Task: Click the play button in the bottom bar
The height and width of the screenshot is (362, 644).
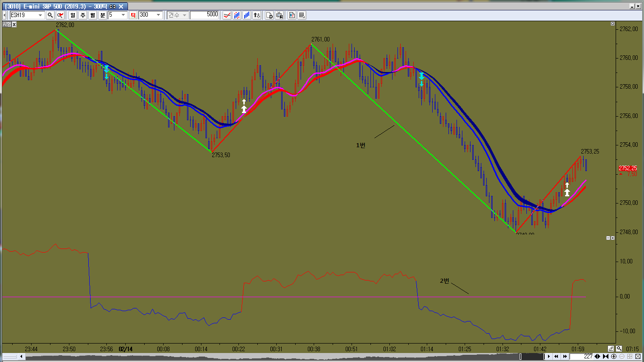Action: 548,357
